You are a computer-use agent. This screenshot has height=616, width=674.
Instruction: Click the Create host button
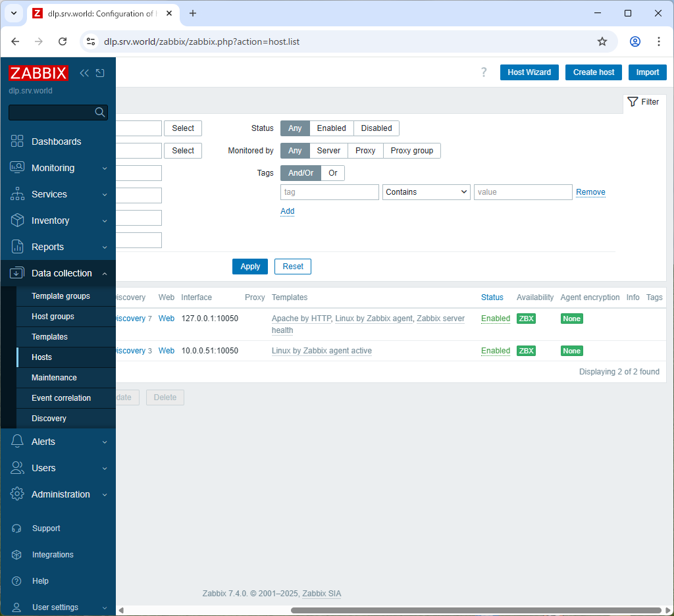593,72
